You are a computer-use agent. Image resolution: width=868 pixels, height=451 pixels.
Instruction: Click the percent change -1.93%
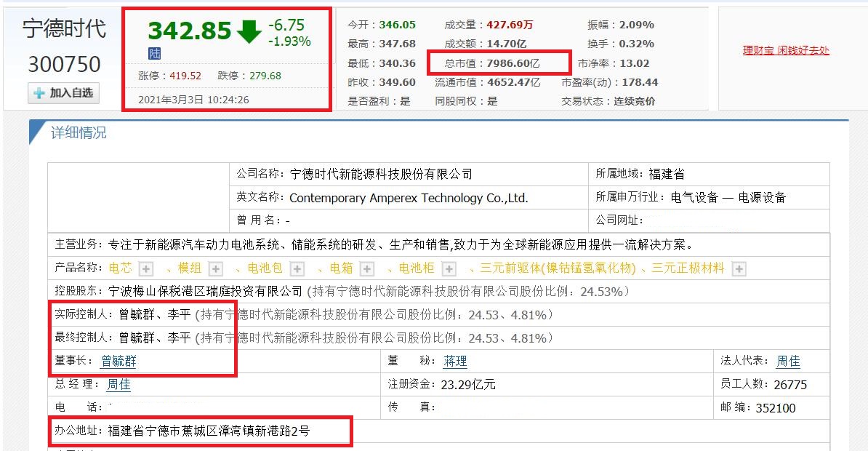point(289,41)
